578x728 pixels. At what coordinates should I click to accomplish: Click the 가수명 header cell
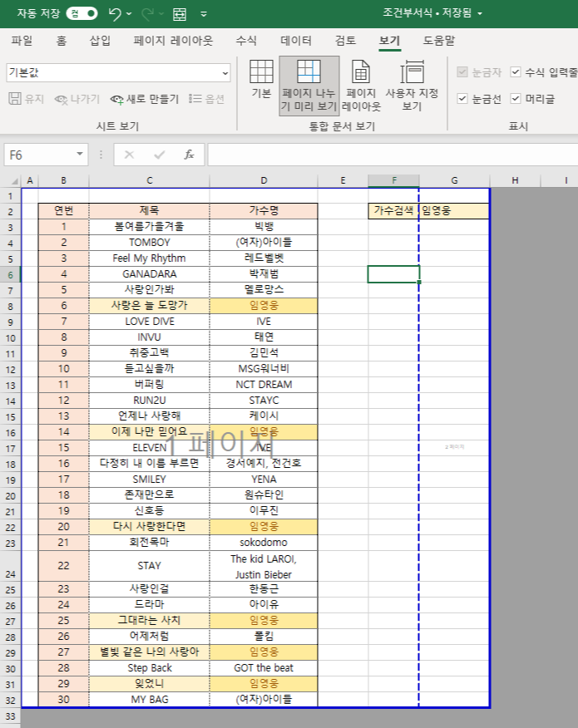point(264,211)
